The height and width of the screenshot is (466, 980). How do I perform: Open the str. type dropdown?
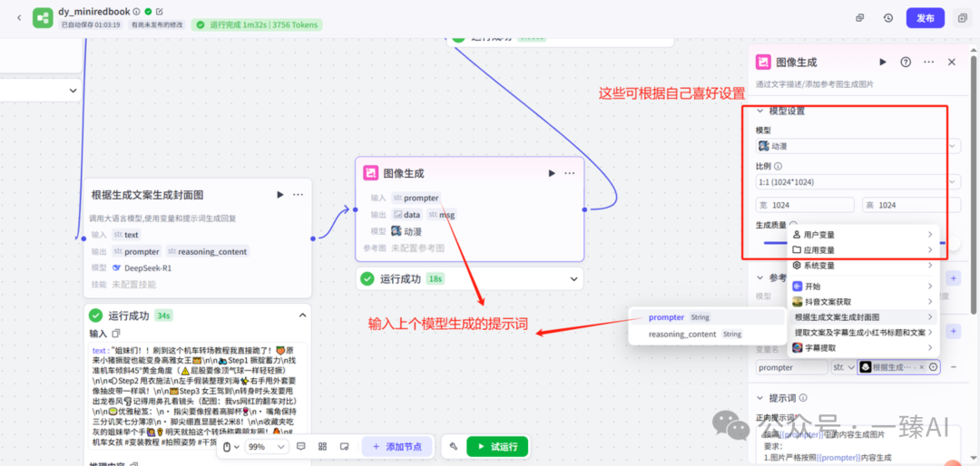click(843, 368)
